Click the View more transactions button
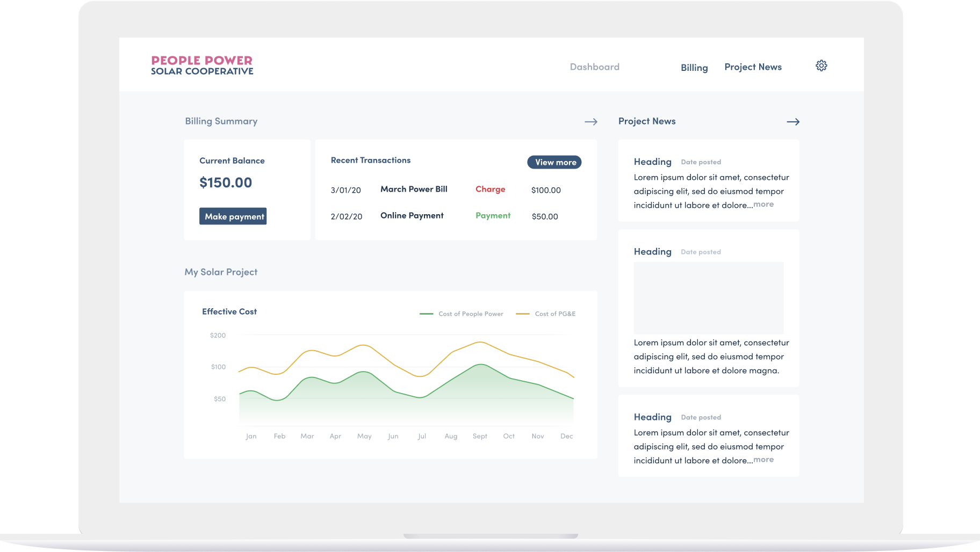 coord(554,162)
